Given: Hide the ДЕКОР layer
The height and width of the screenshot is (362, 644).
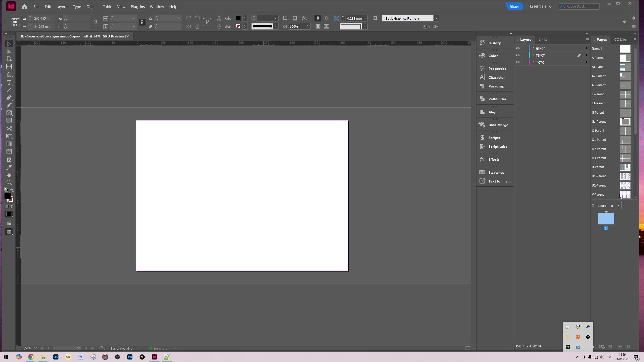Looking at the screenshot, I should (518, 48).
